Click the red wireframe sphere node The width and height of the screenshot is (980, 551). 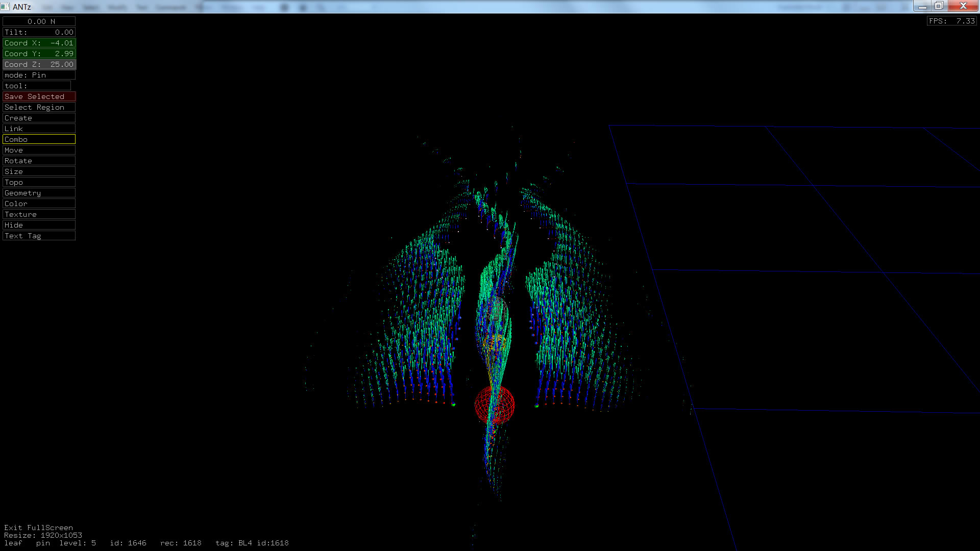[x=494, y=405]
